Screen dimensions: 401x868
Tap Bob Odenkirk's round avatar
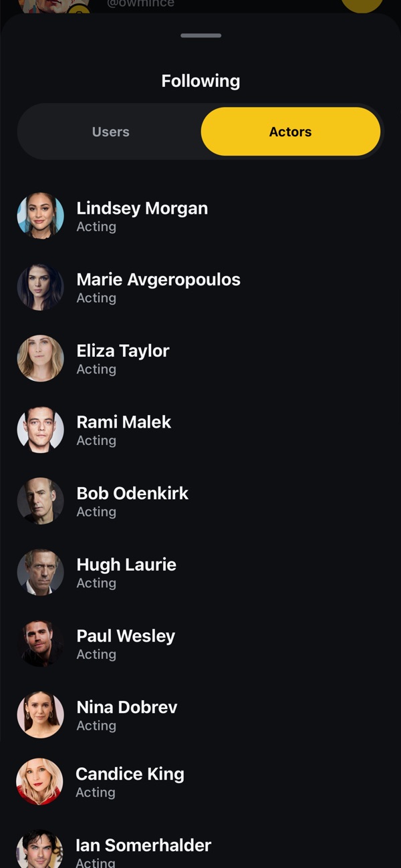(x=40, y=501)
